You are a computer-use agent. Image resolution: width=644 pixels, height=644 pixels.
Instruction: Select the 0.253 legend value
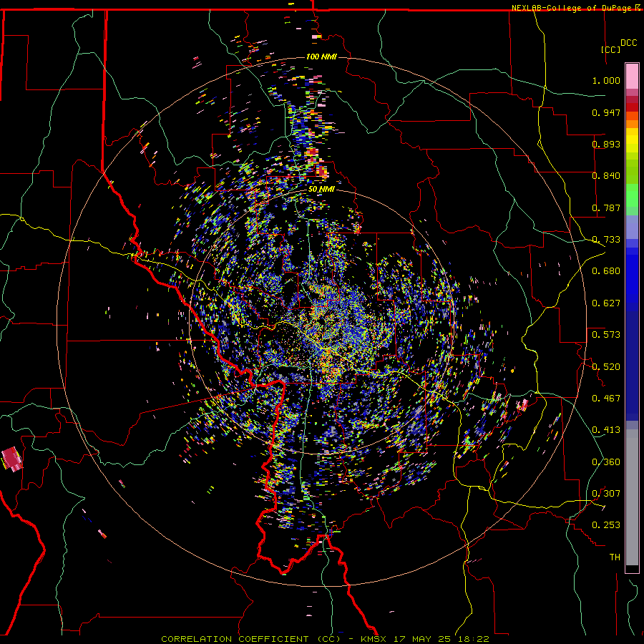pos(606,525)
